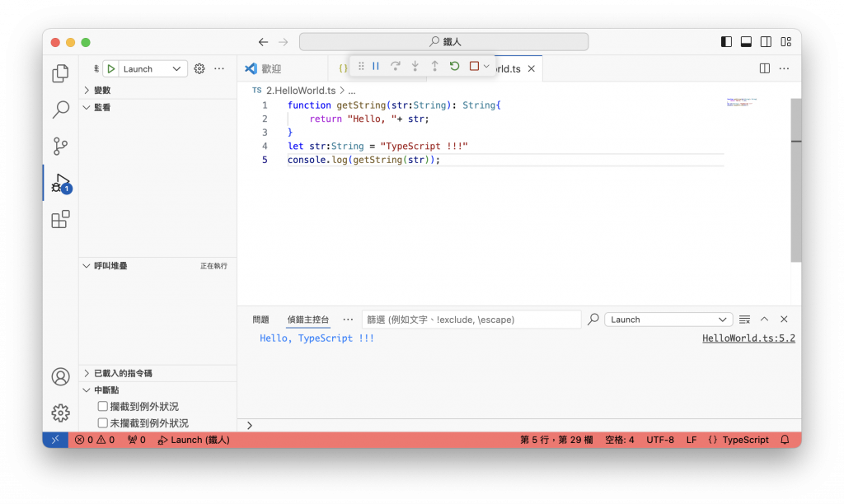Viewport: 844px width, 504px height.
Task: Pause the debug session
Action: pyautogui.click(x=376, y=66)
